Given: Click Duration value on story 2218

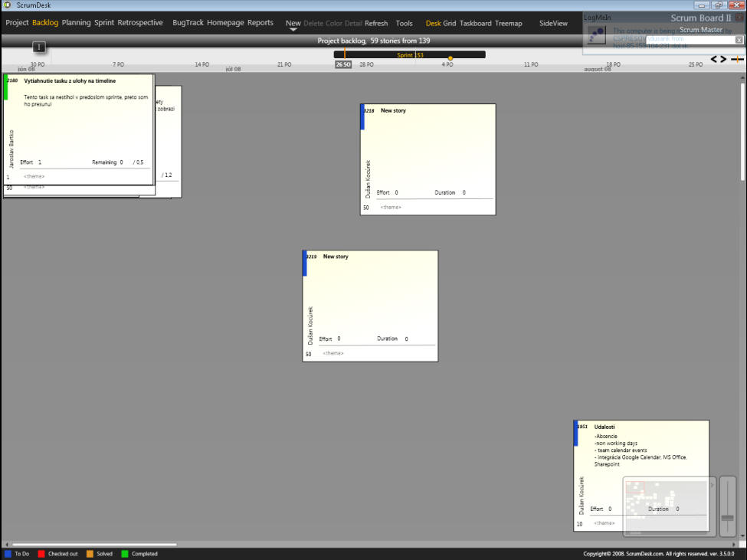Looking at the screenshot, I should pyautogui.click(x=464, y=193).
